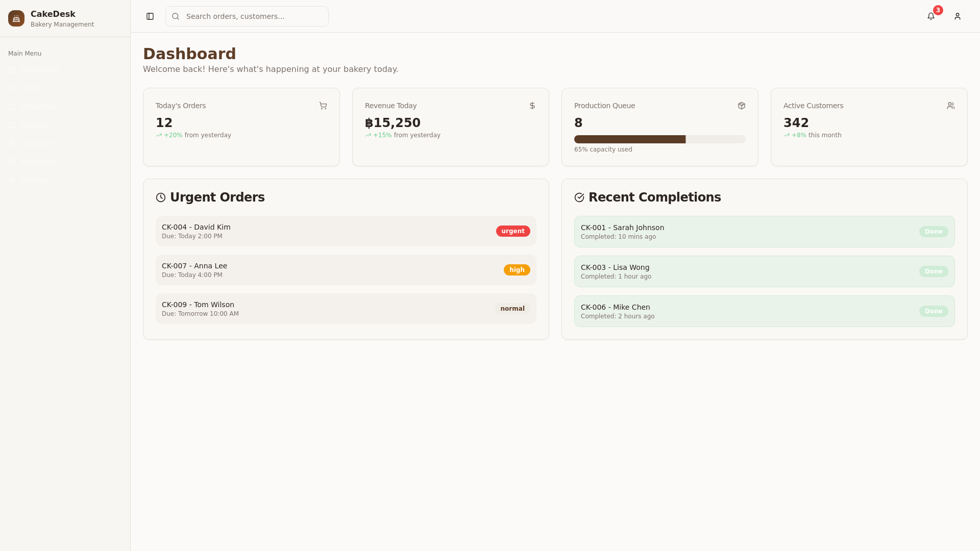Select completion CK-006 - Mike Chen
The height and width of the screenshot is (551, 980).
765,311
